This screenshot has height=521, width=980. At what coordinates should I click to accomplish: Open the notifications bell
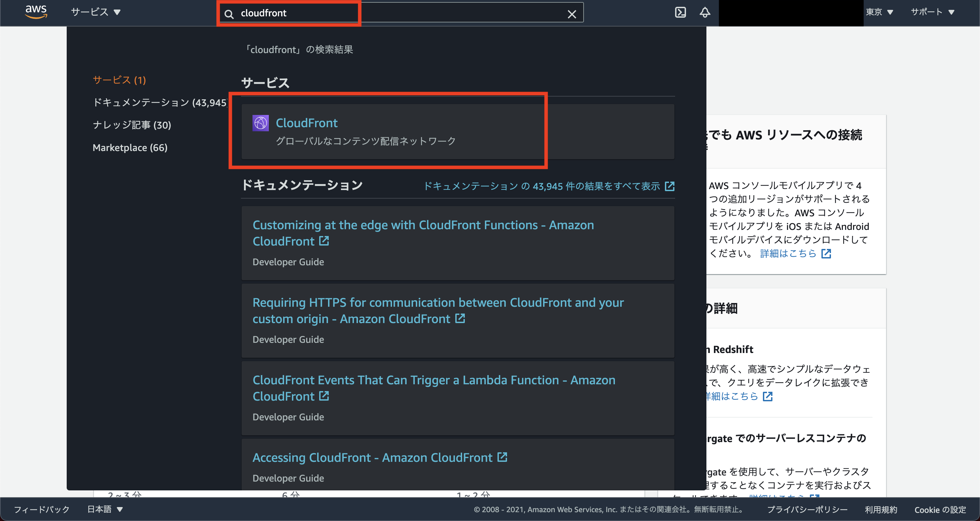point(705,12)
